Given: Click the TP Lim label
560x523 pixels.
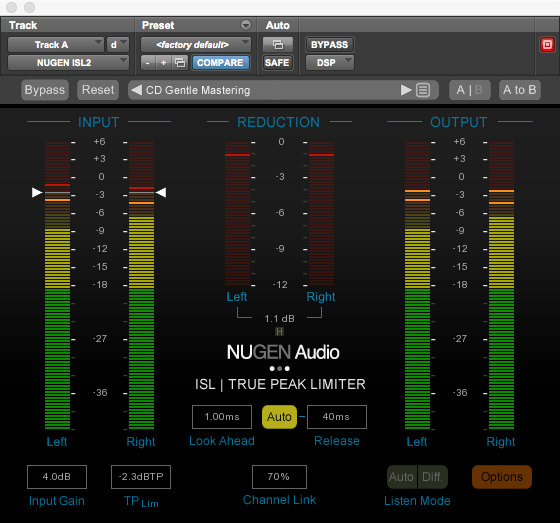Looking at the screenshot, I should click(141, 502).
